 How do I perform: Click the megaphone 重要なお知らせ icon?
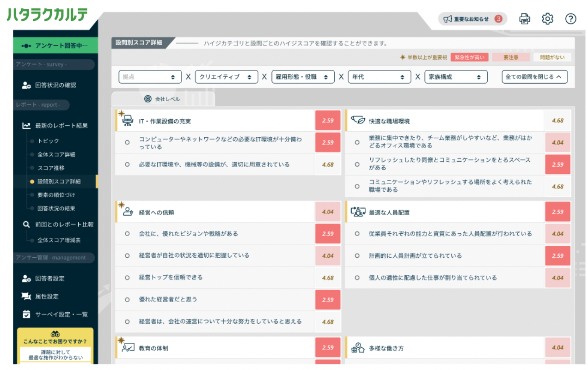[447, 19]
